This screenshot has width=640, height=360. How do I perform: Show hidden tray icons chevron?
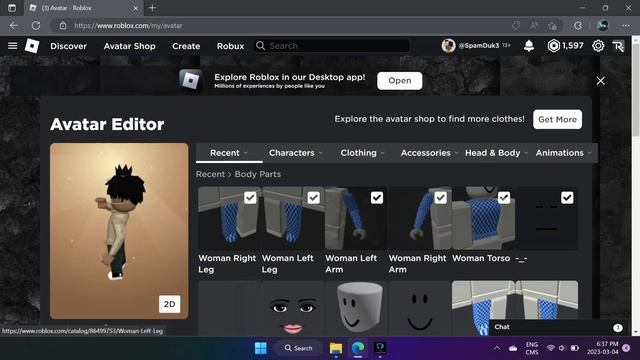[x=497, y=348]
